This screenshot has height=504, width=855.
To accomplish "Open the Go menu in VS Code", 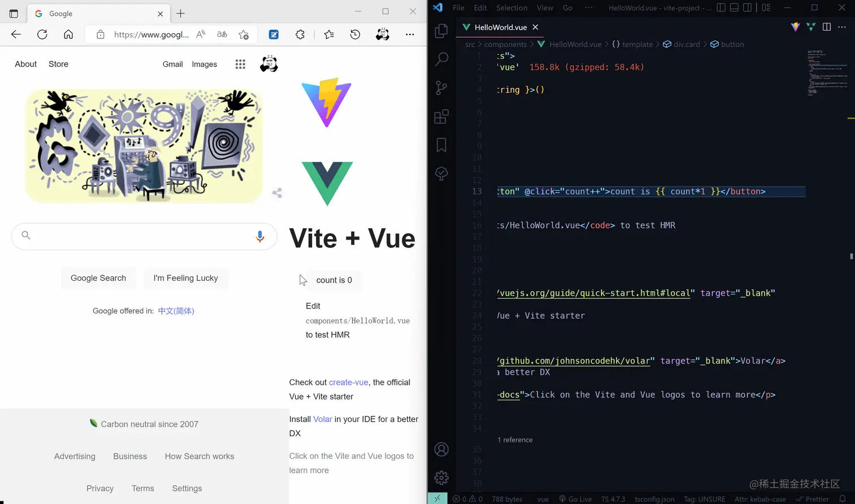I will pyautogui.click(x=568, y=8).
